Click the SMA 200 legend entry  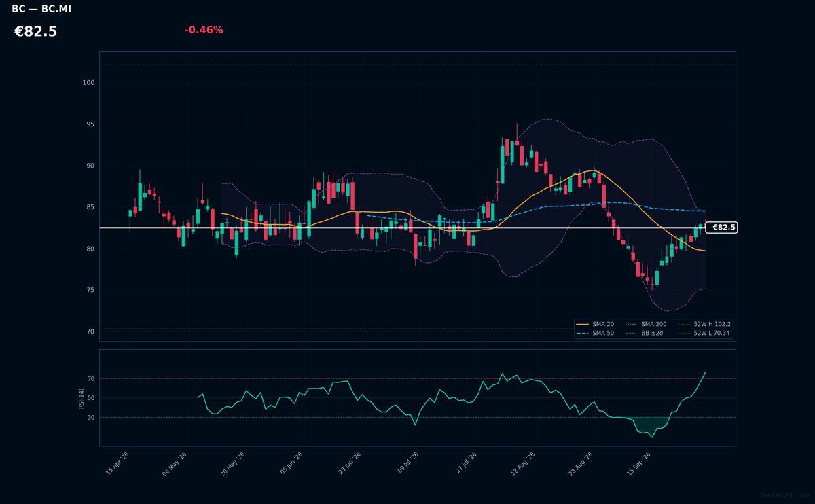pos(645,325)
